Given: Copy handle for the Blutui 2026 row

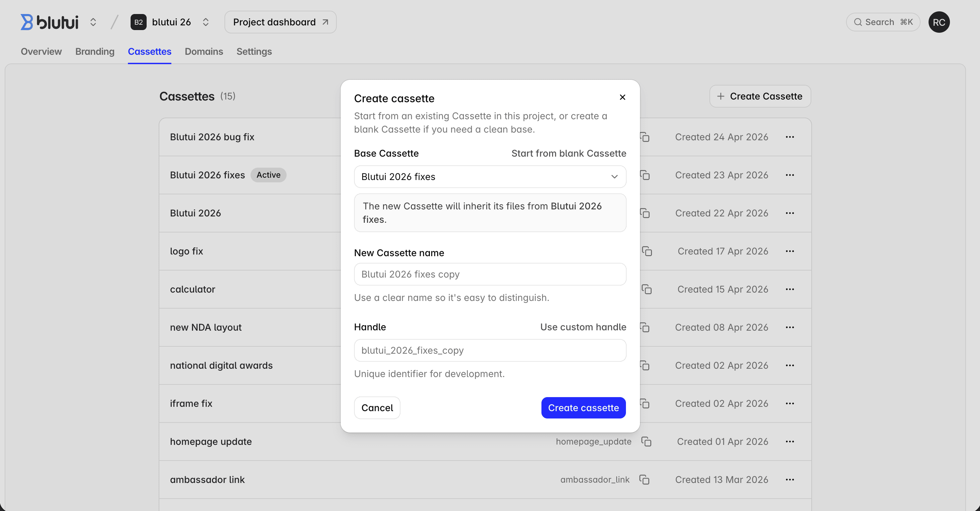Looking at the screenshot, I should [x=644, y=213].
